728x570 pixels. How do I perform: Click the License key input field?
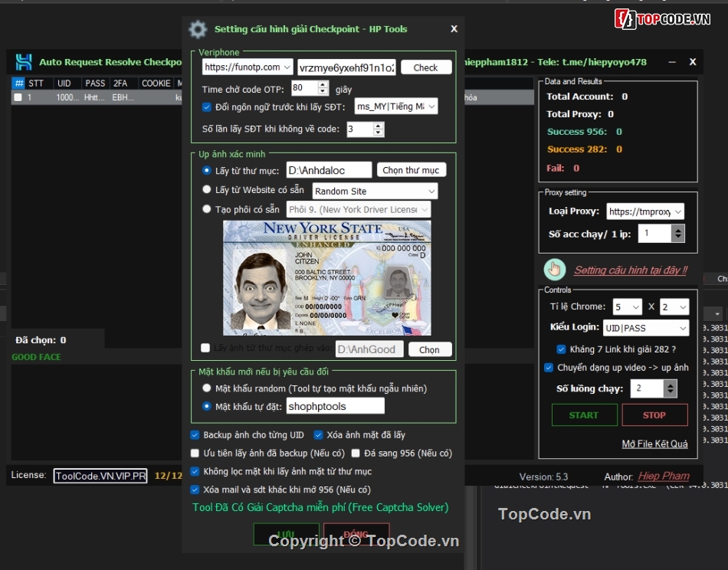(100, 476)
